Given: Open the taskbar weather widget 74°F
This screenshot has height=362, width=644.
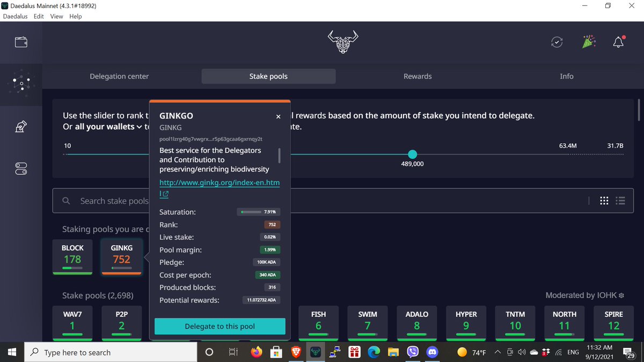Looking at the screenshot, I should click(471, 352).
